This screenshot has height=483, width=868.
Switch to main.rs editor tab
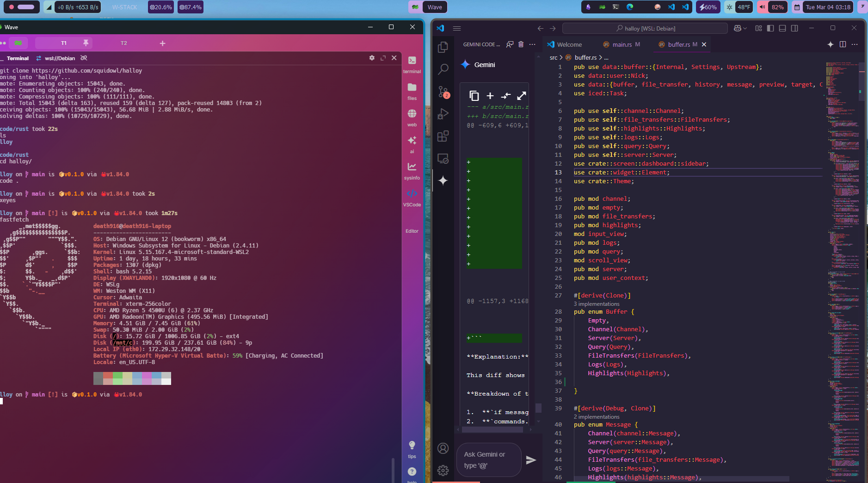tap(622, 44)
